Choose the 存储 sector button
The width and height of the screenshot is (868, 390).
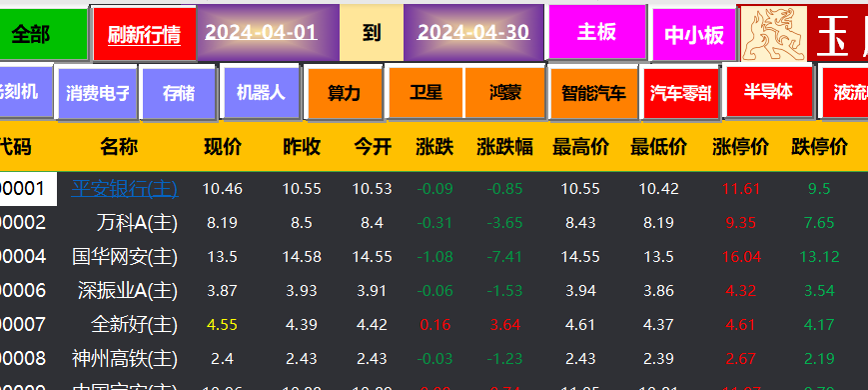pyautogui.click(x=179, y=93)
